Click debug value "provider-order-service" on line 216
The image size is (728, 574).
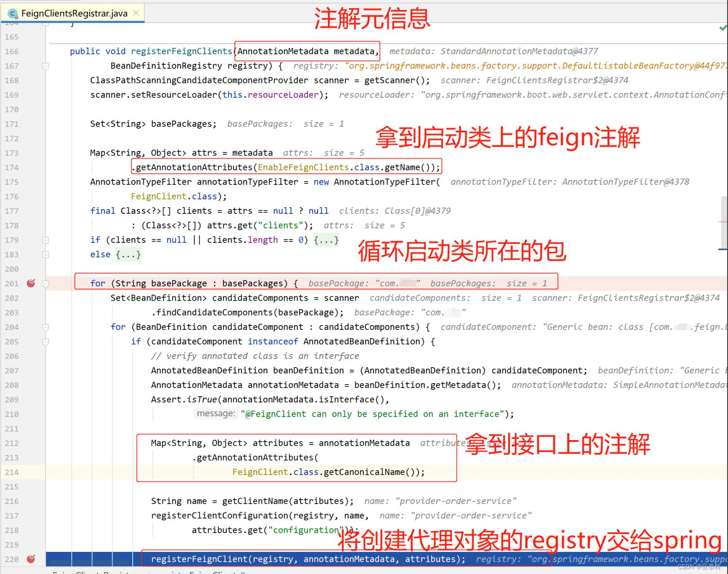pyautogui.click(x=456, y=501)
